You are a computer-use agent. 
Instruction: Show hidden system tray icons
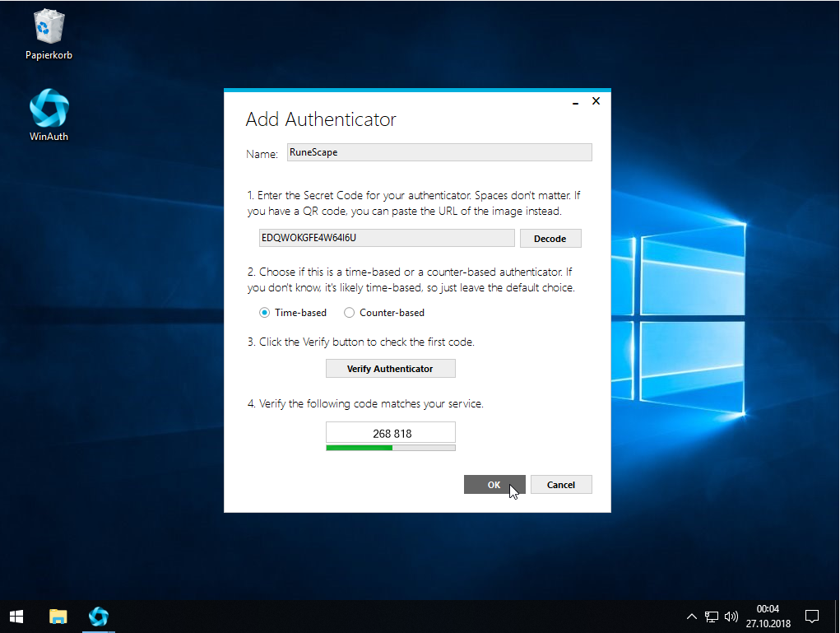[692, 616]
